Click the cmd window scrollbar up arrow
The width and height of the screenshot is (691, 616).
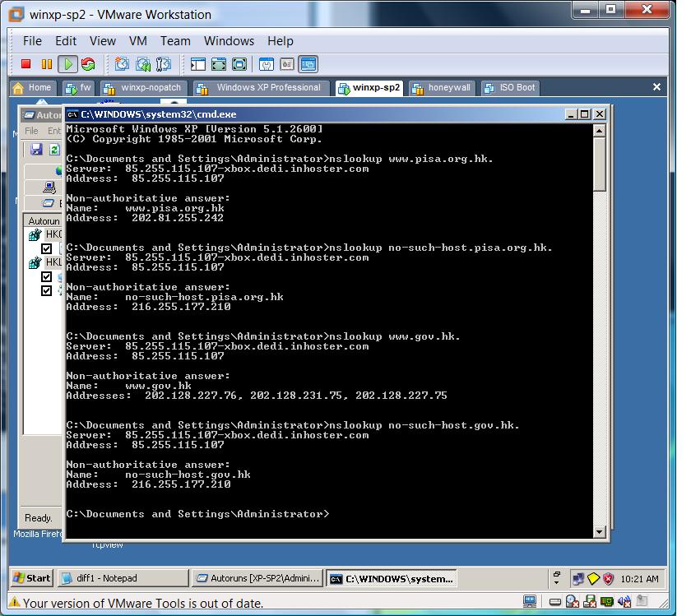(x=599, y=131)
